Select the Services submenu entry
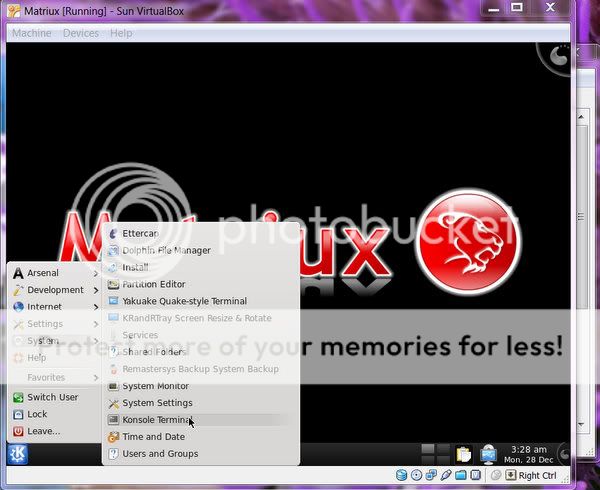Image resolution: width=600 pixels, height=490 pixels. [201, 335]
